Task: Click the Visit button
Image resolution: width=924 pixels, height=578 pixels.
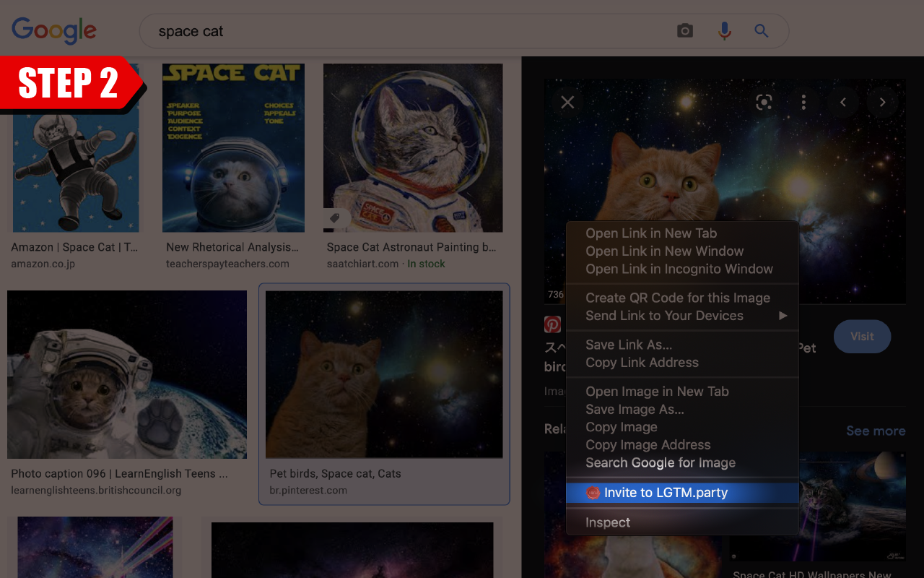Action: pyautogui.click(x=862, y=337)
